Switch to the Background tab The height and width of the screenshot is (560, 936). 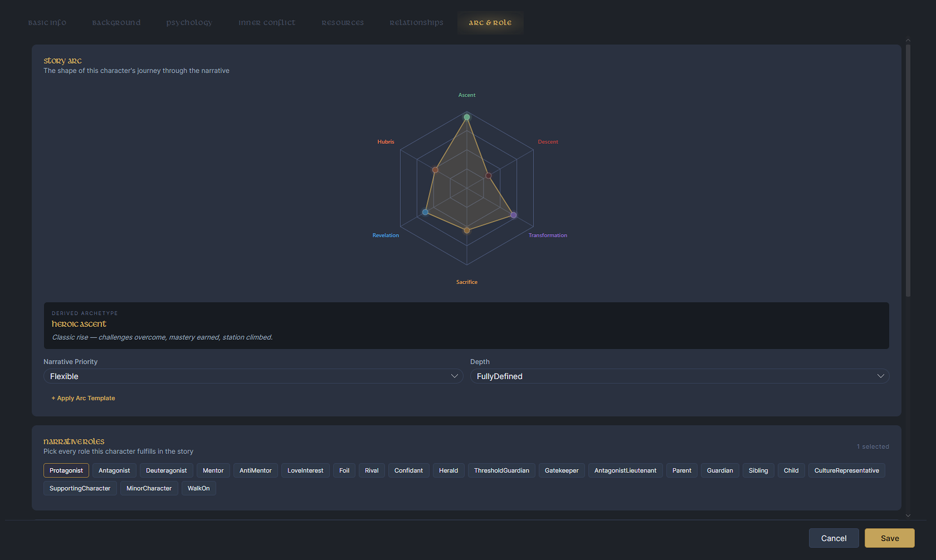(116, 23)
